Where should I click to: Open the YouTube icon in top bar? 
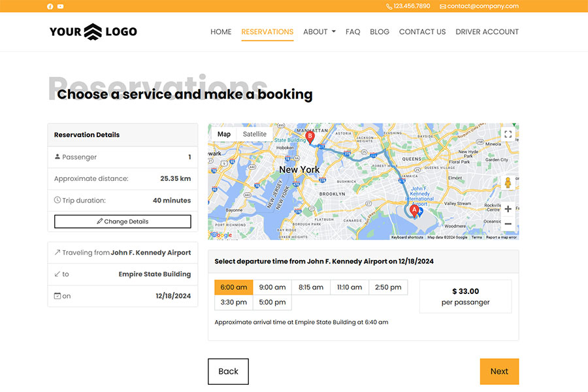click(x=60, y=7)
